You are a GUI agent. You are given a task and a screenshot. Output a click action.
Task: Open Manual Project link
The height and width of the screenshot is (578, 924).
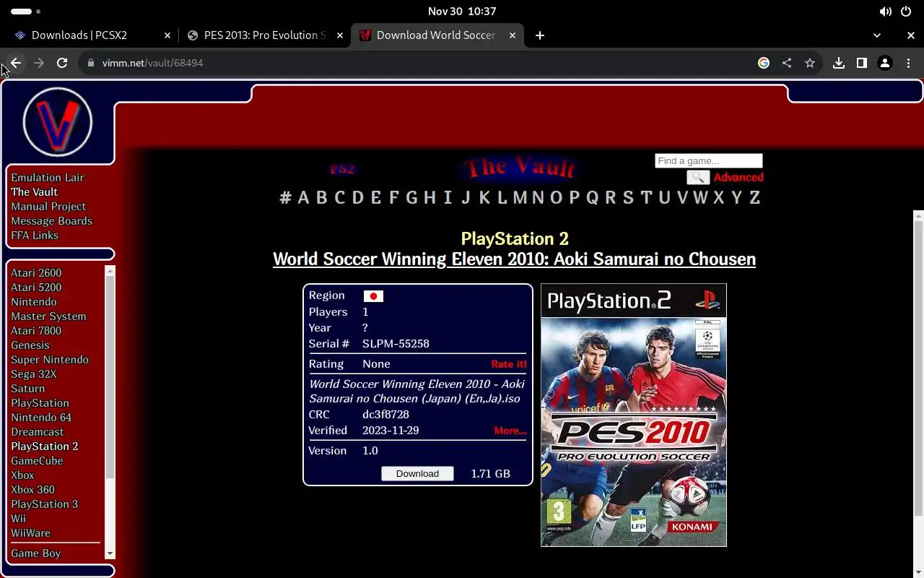coord(48,207)
